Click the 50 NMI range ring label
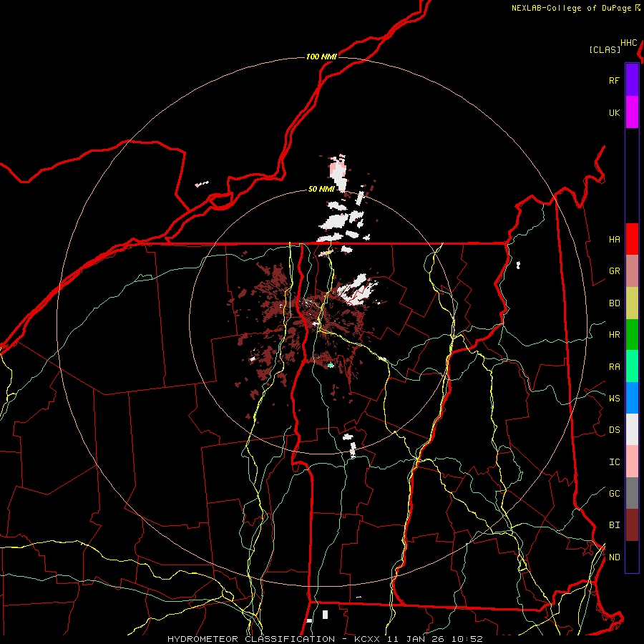The width and height of the screenshot is (644, 644). [321, 189]
